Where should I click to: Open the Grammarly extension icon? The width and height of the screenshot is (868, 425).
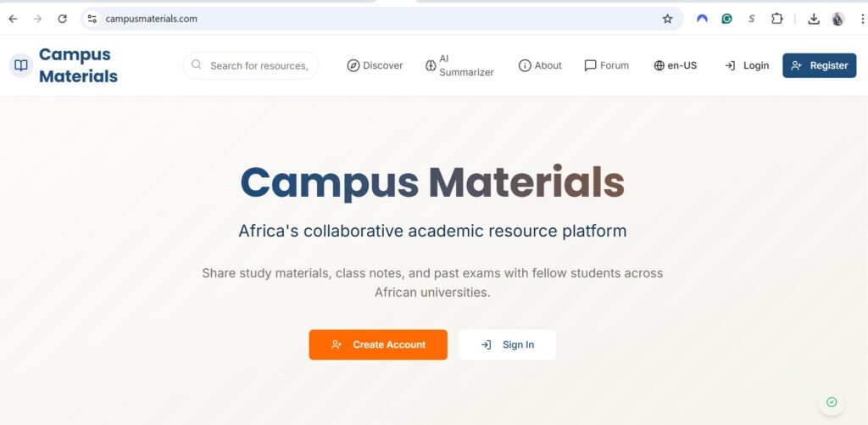pyautogui.click(x=726, y=19)
